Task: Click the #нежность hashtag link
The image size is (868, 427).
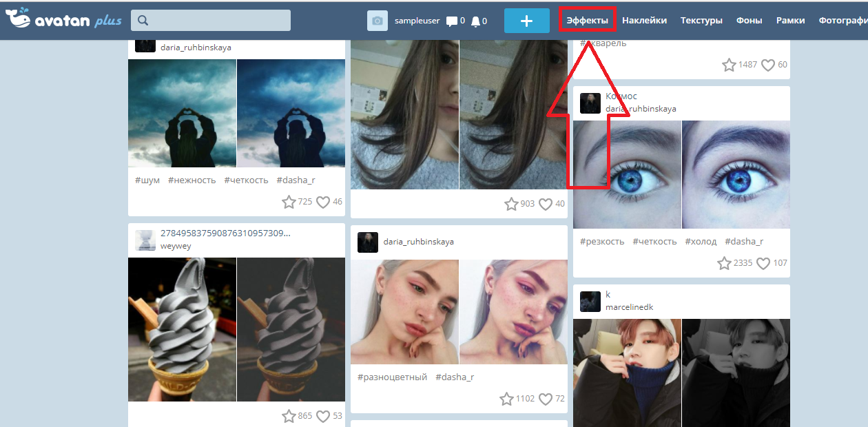Action: [x=192, y=180]
